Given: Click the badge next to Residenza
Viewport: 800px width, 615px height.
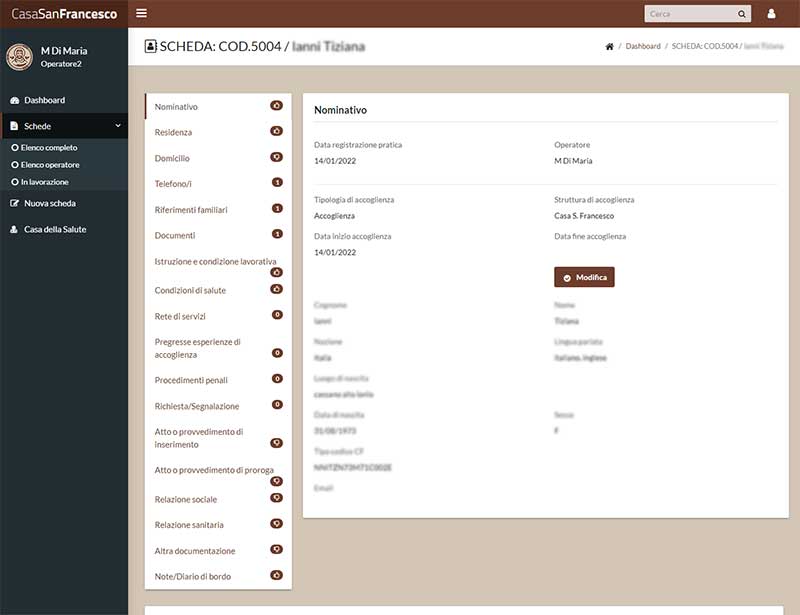Looking at the screenshot, I should pos(277,131).
